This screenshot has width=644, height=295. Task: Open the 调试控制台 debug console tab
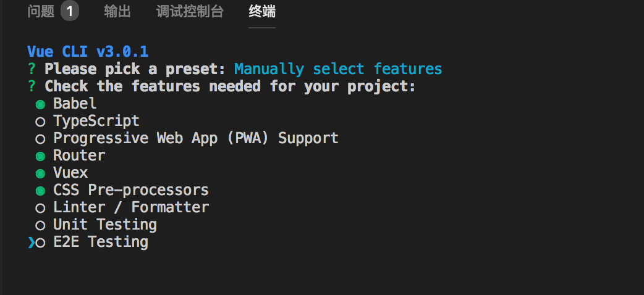190,12
